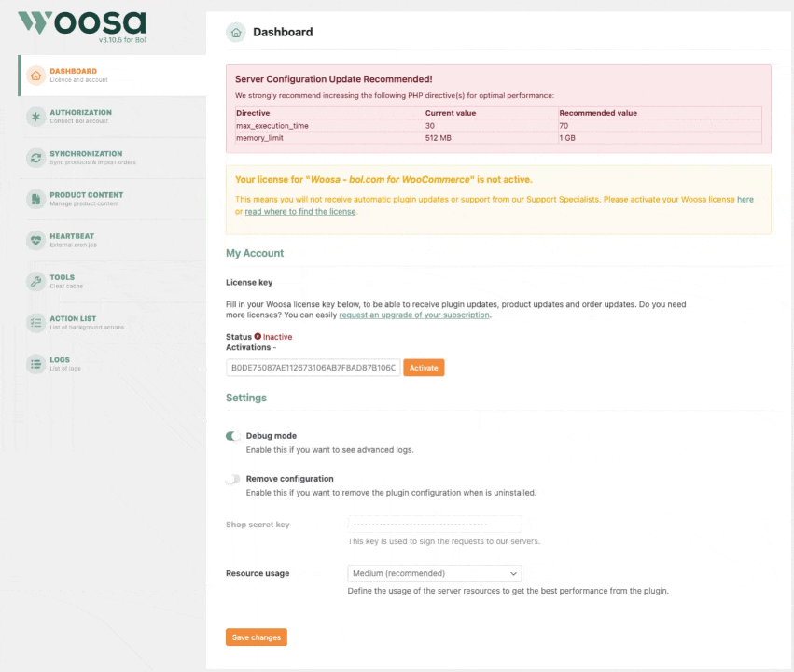The image size is (794, 672).
Task: Open 'read where to find the license' link
Action: [x=300, y=212]
